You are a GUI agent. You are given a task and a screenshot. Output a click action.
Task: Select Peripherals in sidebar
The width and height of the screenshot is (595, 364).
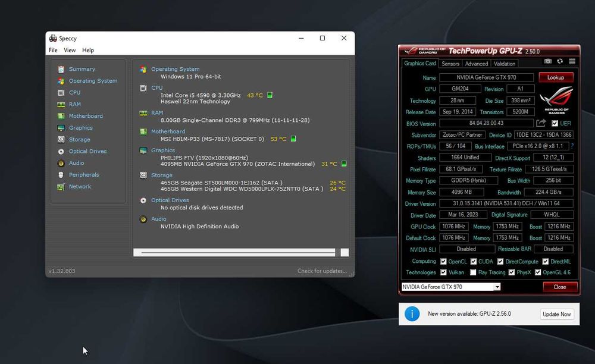point(84,175)
